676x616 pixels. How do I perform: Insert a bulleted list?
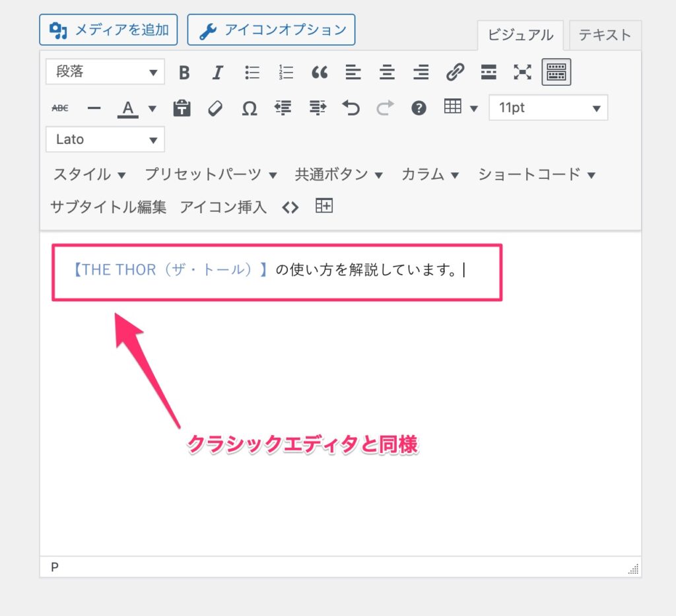click(x=252, y=72)
